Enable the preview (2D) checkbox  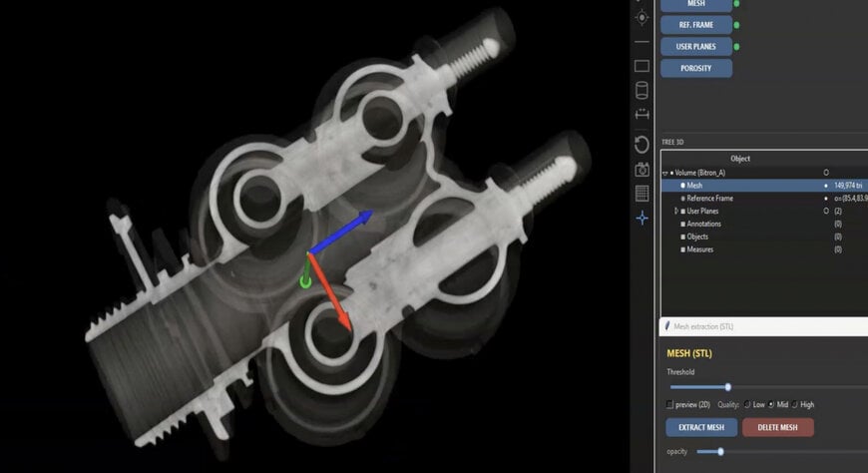tap(669, 405)
